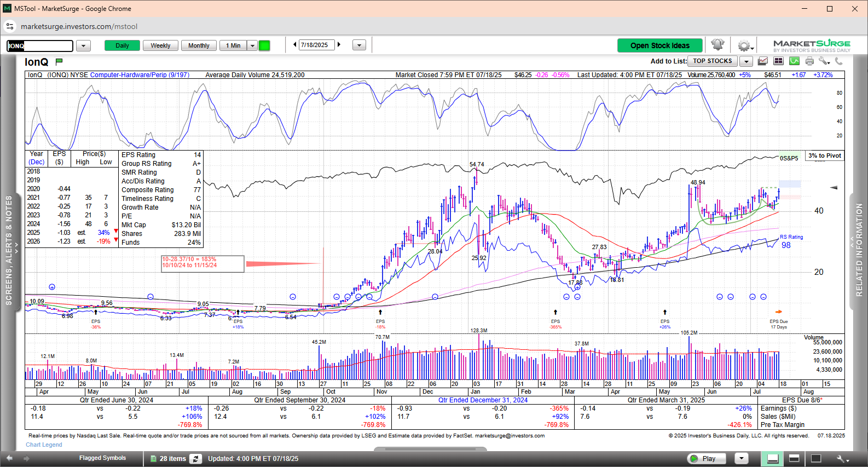Open the Chart Legend link
This screenshot has height=467, width=868.
tap(44, 445)
